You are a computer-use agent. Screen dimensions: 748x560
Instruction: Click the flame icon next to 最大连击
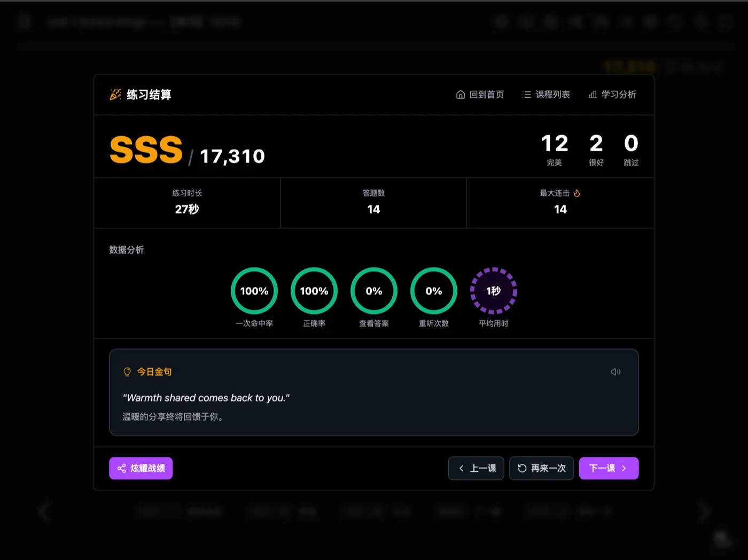click(577, 193)
